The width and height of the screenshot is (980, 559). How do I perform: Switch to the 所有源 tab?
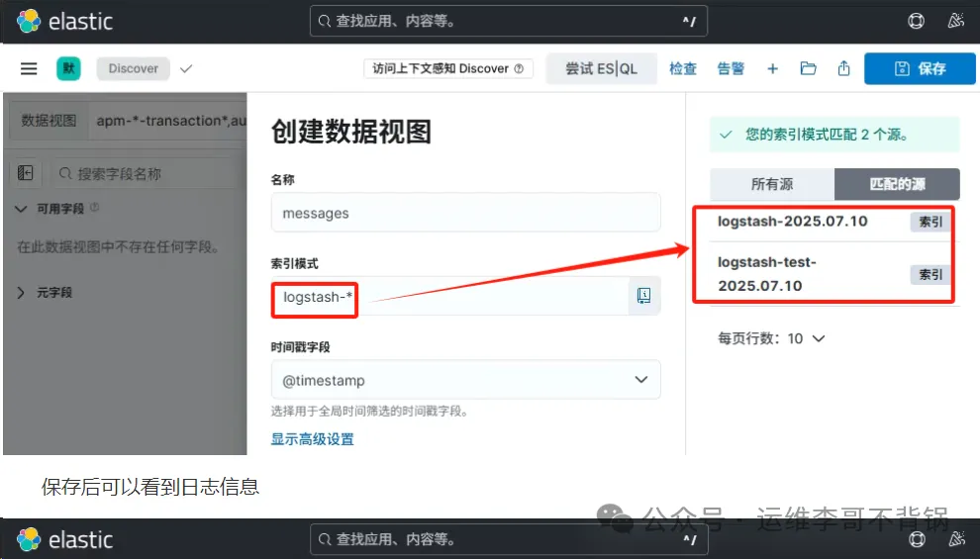(x=772, y=184)
